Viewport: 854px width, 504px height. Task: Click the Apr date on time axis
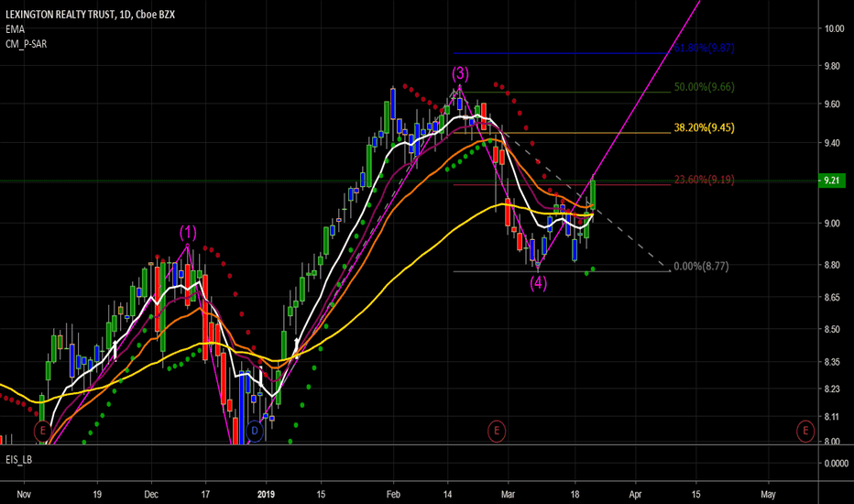635,495
